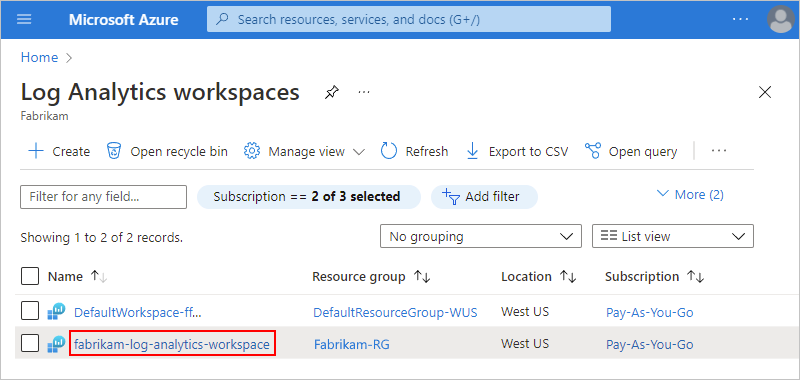The width and height of the screenshot is (800, 380).
Task: Click the workspace icon next to fabrikam-log-analytics-workspace
Action: tap(56, 344)
